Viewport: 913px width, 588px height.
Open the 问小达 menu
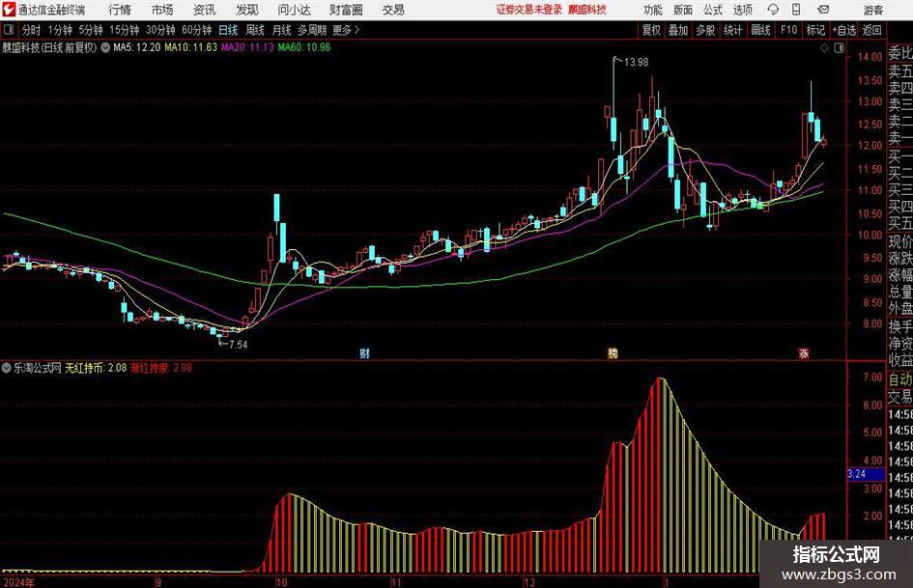(294, 10)
